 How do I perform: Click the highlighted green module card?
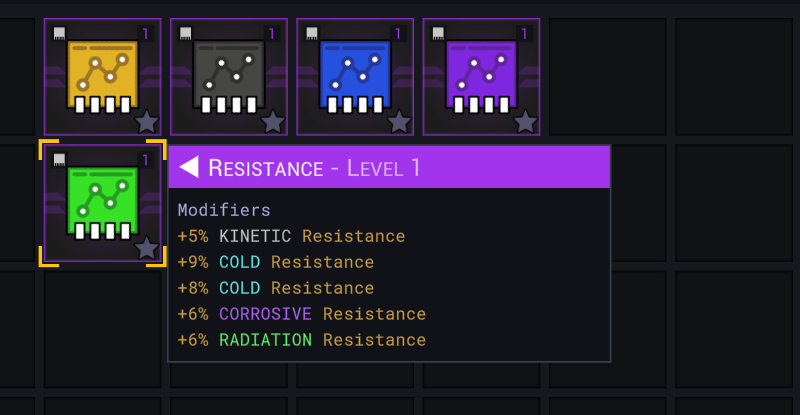click(x=102, y=203)
